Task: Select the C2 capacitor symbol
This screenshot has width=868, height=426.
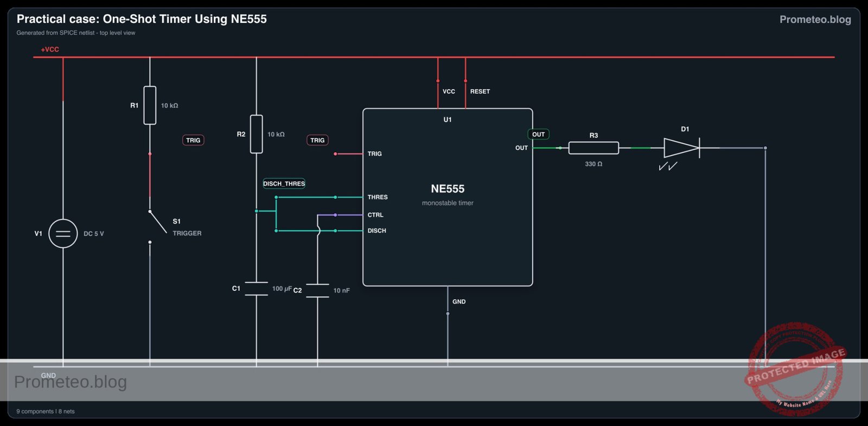Action: [x=317, y=290]
